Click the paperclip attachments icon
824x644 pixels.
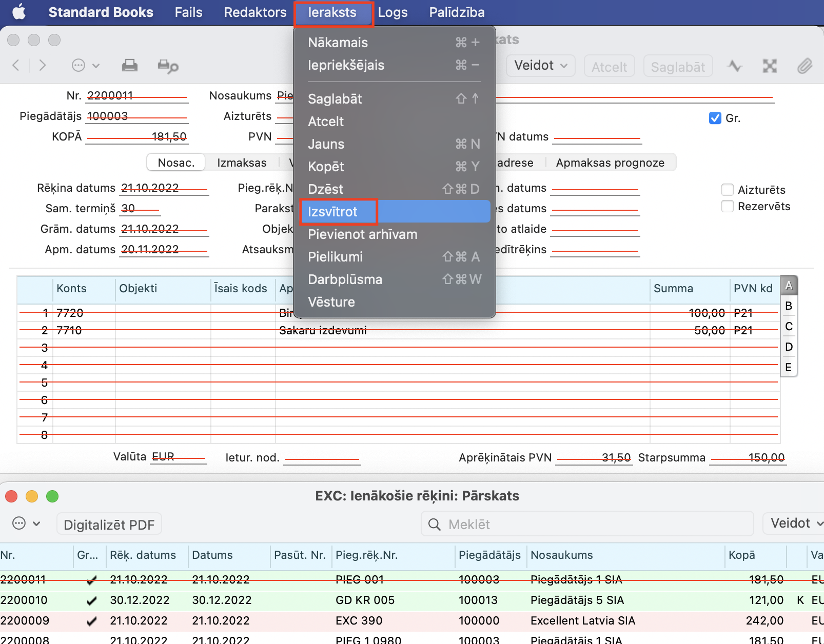tap(804, 66)
